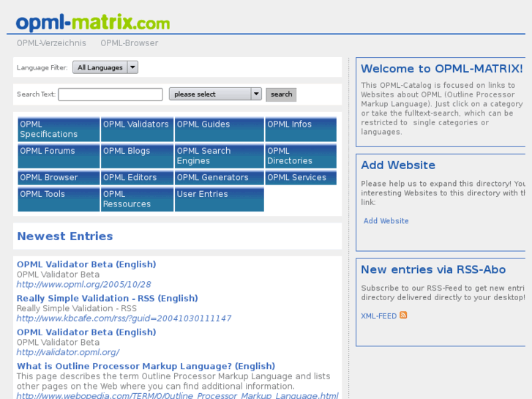The image size is (532, 399).
Task: Open OPML Blogs category
Action: (x=137, y=156)
